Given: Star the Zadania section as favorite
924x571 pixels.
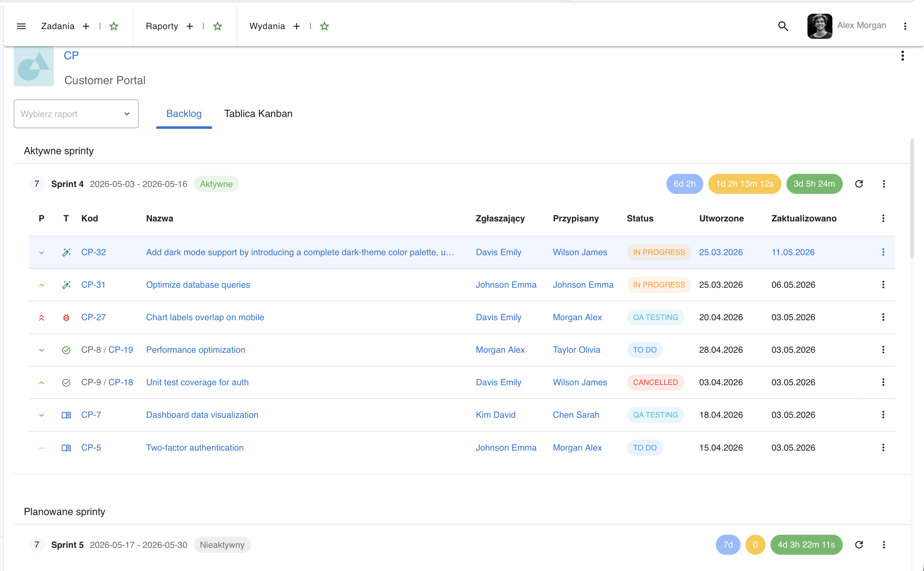Looking at the screenshot, I should coord(113,26).
